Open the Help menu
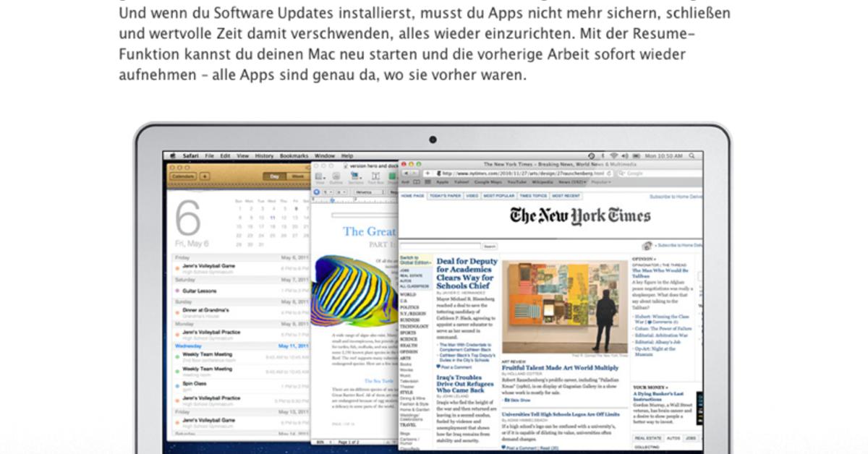 pyautogui.click(x=347, y=156)
